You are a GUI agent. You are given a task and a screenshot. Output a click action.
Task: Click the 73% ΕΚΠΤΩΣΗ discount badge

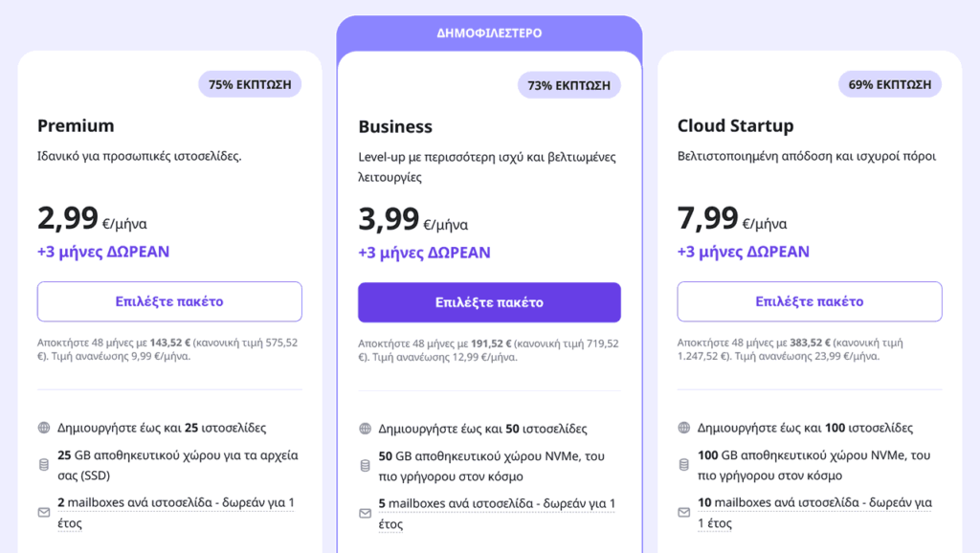click(x=568, y=85)
